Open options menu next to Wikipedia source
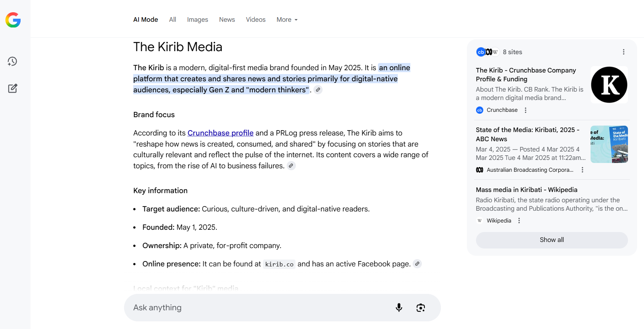This screenshot has width=644, height=329. click(x=519, y=221)
